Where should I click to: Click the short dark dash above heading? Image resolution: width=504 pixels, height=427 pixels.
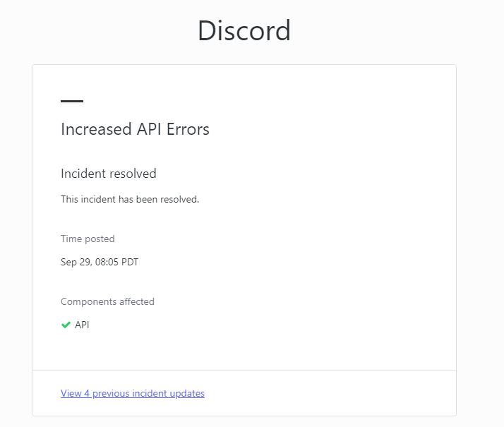pos(72,102)
